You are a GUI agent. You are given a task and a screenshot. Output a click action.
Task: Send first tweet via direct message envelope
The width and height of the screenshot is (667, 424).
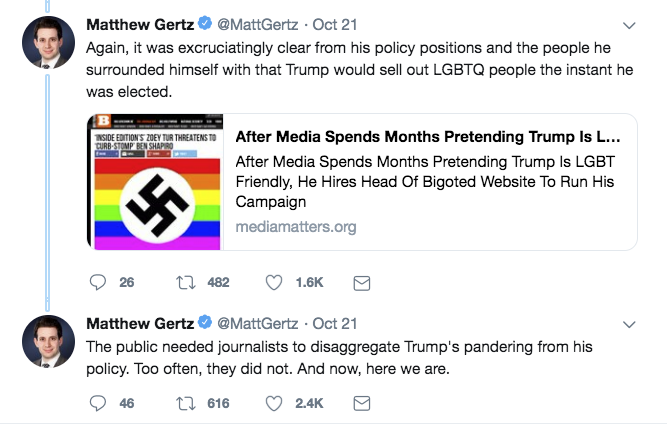(x=363, y=283)
